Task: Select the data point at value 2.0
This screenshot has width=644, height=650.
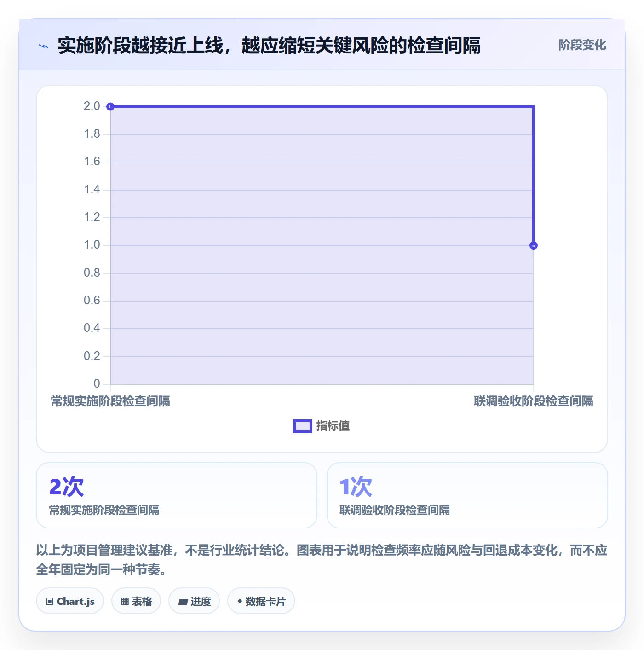Action: tap(110, 107)
